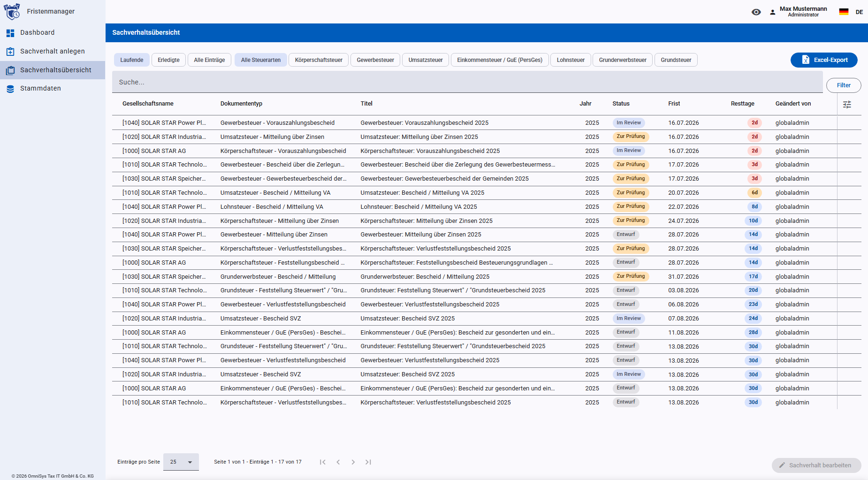The height and width of the screenshot is (480, 868).
Task: Click the 20d remaining days badge
Action: pos(753,290)
